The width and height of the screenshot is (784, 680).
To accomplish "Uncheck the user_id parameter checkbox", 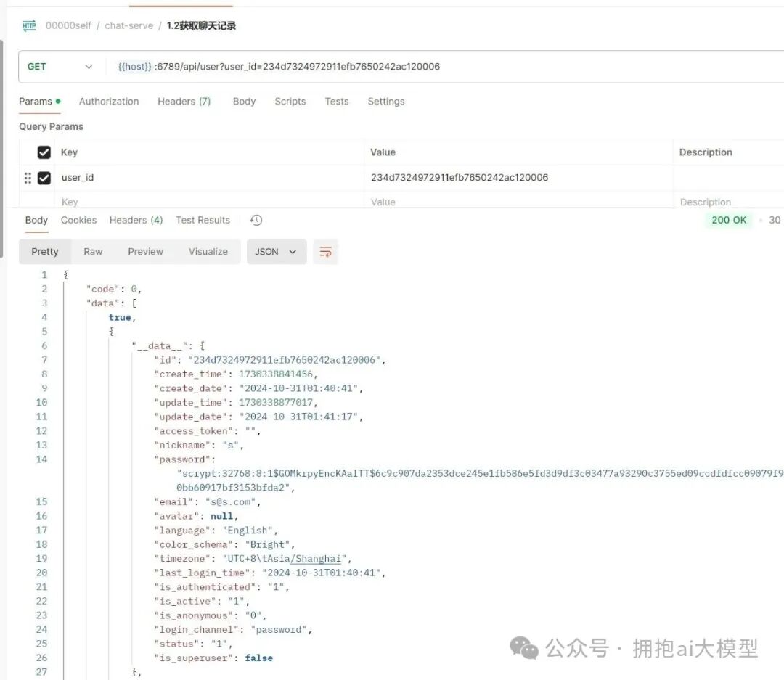I will click(x=44, y=177).
